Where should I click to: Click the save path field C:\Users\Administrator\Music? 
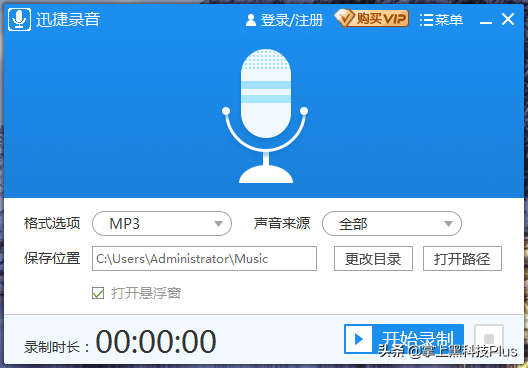[x=204, y=259]
